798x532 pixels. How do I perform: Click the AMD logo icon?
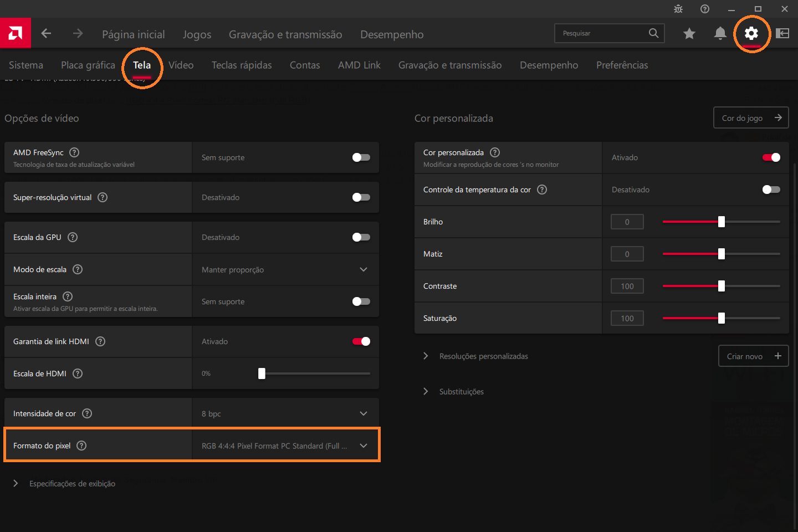[x=16, y=33]
